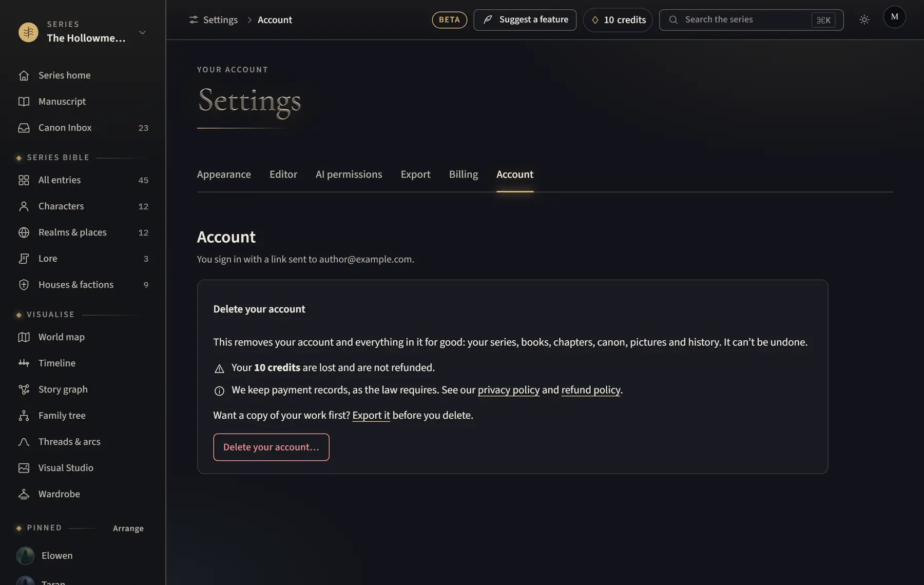Select the Account tab
The width and height of the screenshot is (924, 585).
pyautogui.click(x=515, y=174)
